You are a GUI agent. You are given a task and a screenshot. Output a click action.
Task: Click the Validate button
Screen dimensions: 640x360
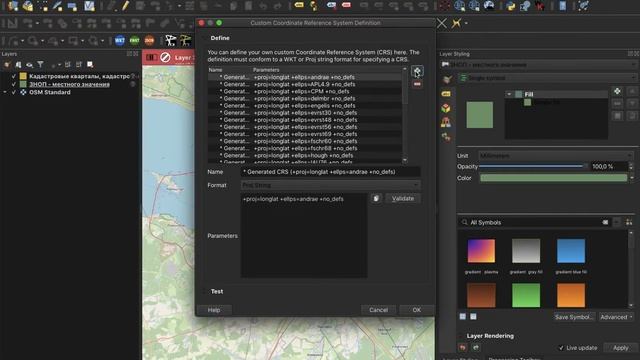403,198
